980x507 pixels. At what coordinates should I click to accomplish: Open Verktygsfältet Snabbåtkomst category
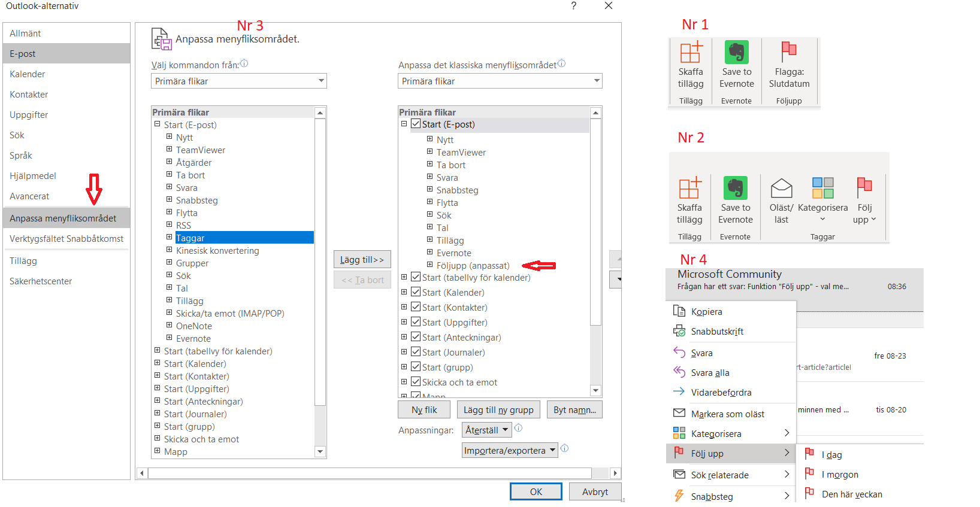(x=66, y=239)
